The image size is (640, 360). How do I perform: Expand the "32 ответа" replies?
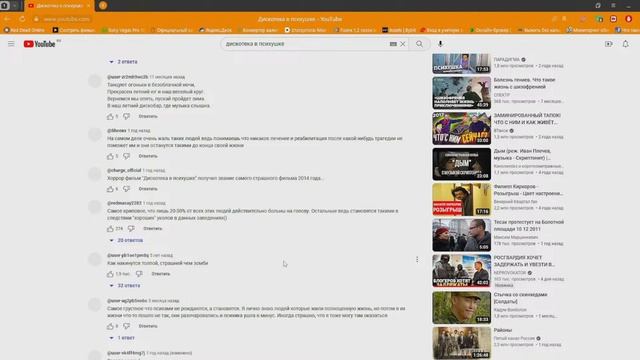pos(124,286)
